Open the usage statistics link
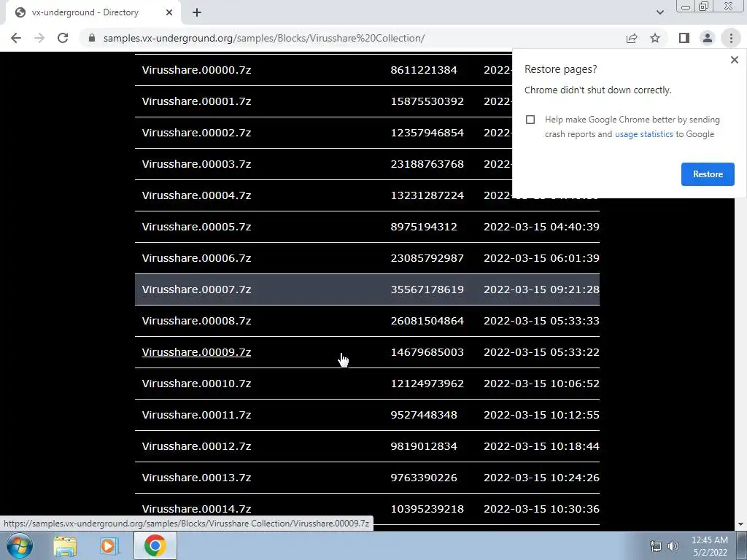 [x=643, y=134]
